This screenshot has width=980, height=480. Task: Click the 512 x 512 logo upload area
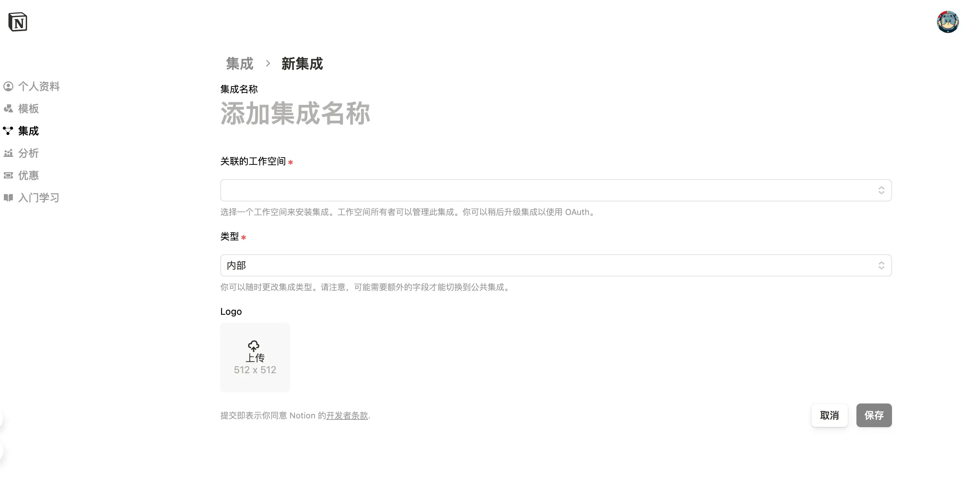tap(254, 358)
